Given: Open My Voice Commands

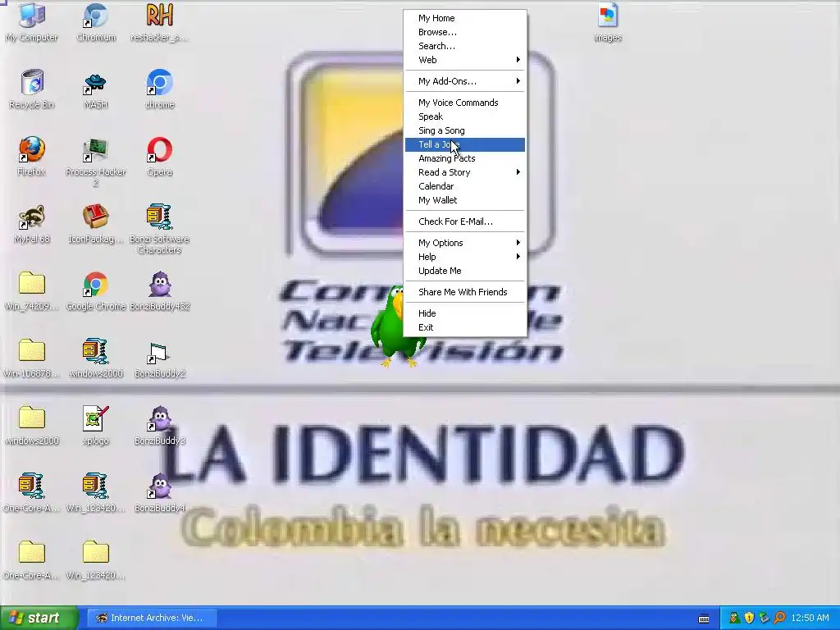Looking at the screenshot, I should click(465, 103).
